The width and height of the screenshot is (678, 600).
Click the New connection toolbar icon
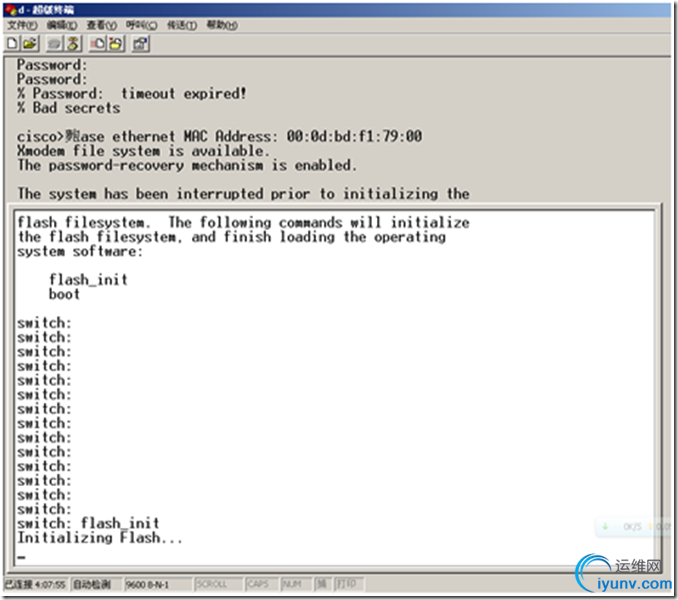[x=13, y=43]
